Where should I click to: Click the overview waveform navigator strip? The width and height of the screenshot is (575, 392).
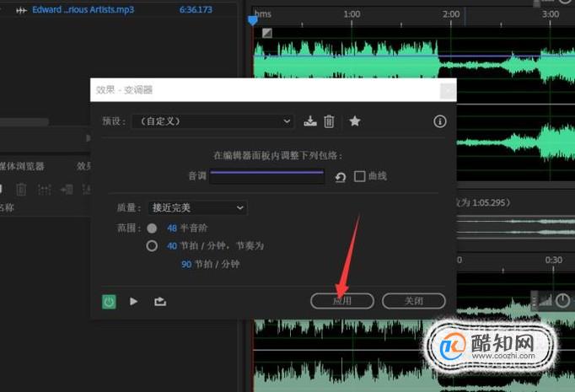click(x=516, y=227)
